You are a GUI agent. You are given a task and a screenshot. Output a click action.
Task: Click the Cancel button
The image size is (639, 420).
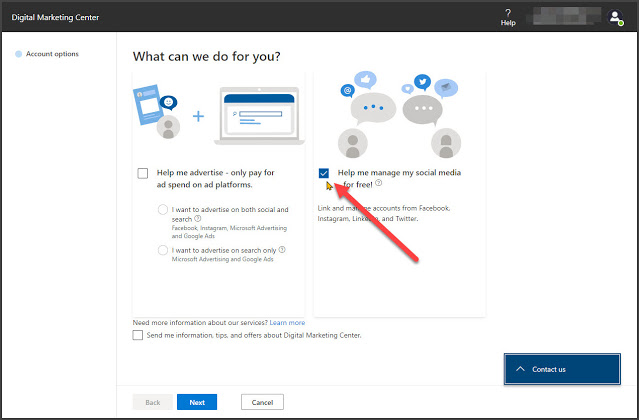(x=262, y=402)
